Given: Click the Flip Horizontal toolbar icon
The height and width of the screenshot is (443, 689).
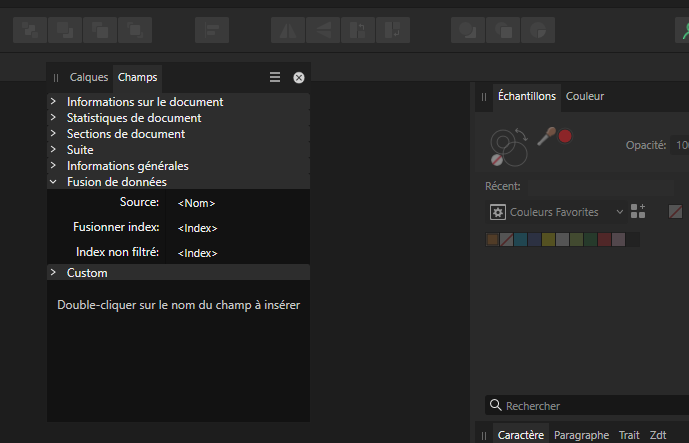Looking at the screenshot, I should point(288,30).
